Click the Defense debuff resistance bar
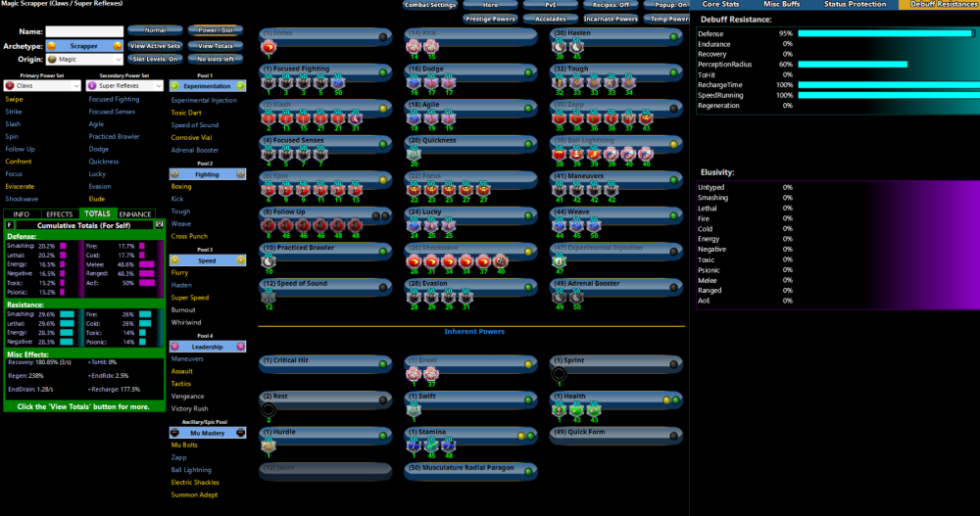The image size is (980, 516). pyautogui.click(x=886, y=33)
